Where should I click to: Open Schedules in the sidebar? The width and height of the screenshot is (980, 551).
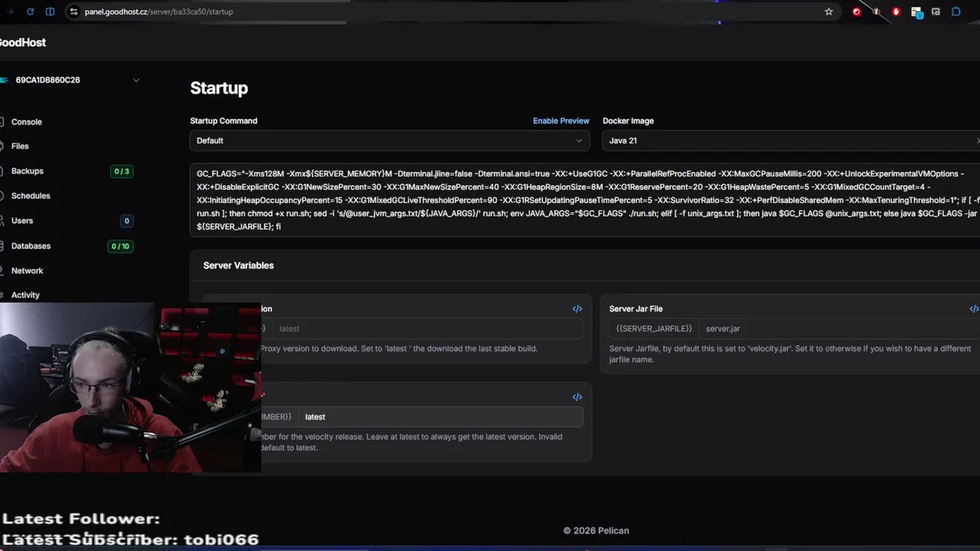[x=31, y=196]
